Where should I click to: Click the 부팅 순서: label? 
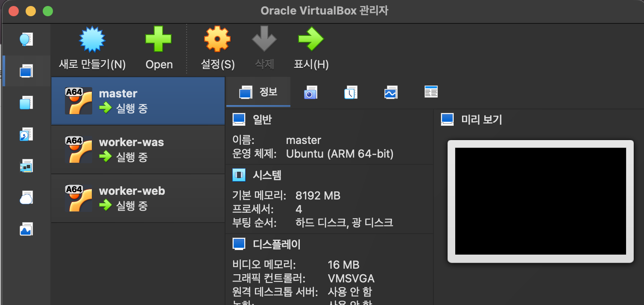[254, 223]
